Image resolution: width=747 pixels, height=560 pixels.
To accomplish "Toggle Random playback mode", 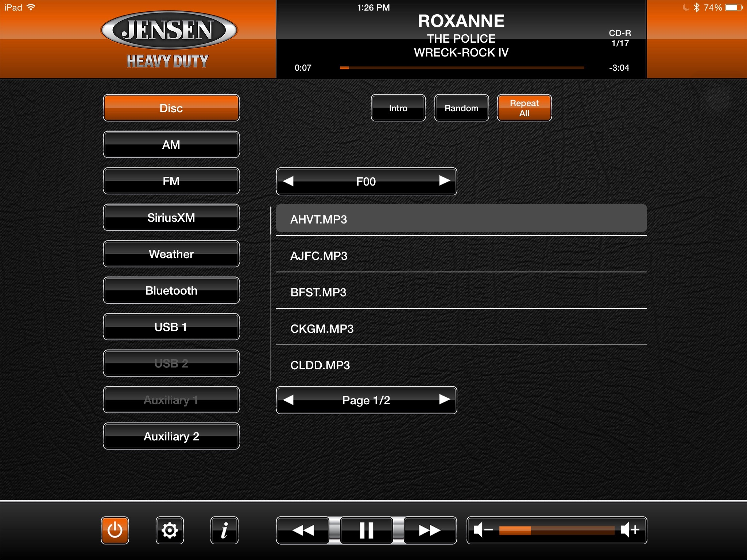I will coord(461,108).
